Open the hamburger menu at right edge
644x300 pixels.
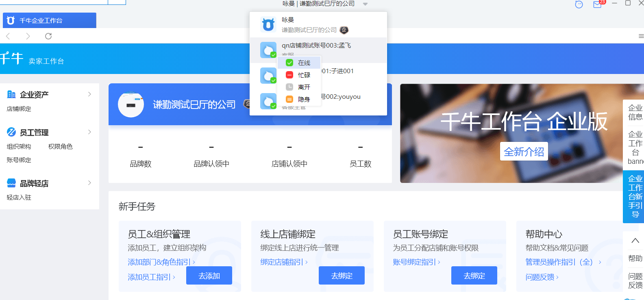click(x=641, y=36)
